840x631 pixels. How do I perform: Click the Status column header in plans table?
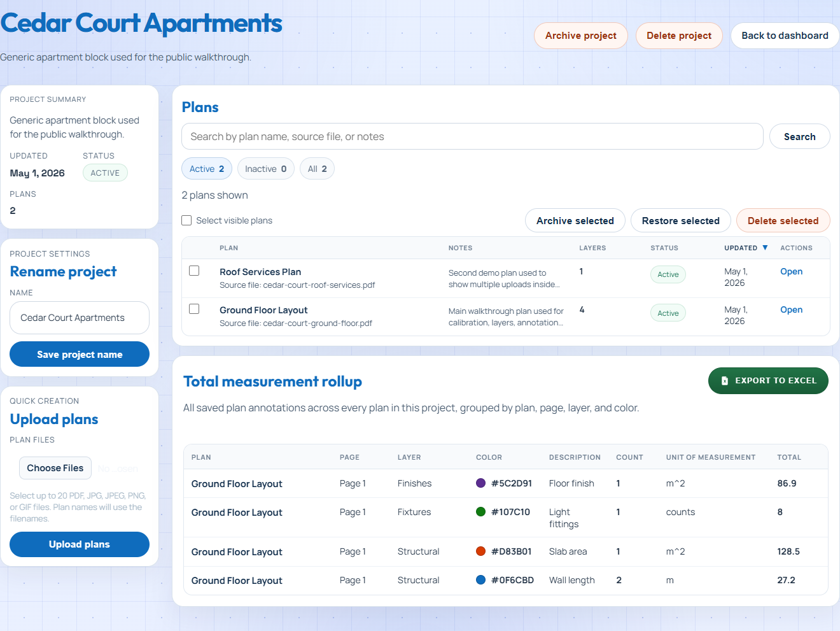(x=664, y=248)
